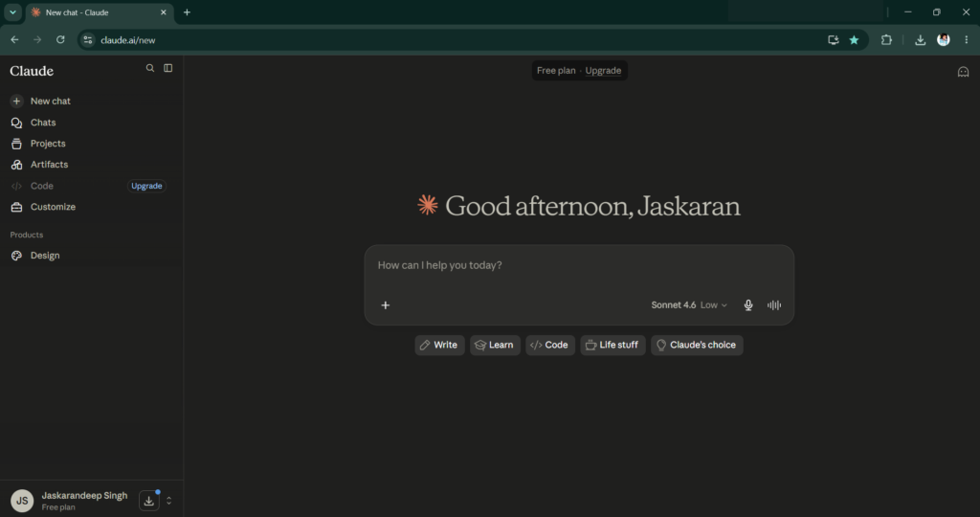The height and width of the screenshot is (517, 980).
Task: Start voice mode with the waveform icon
Action: [774, 305]
